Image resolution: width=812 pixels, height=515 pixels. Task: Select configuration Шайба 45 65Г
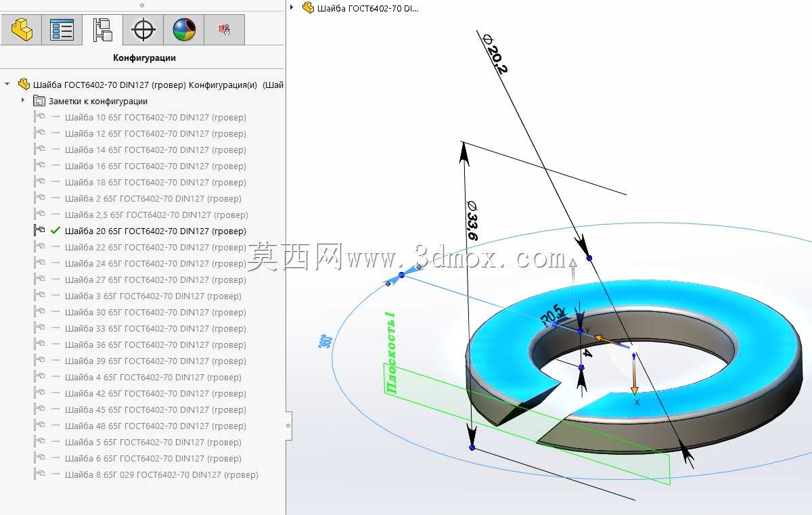pyautogui.click(x=156, y=409)
